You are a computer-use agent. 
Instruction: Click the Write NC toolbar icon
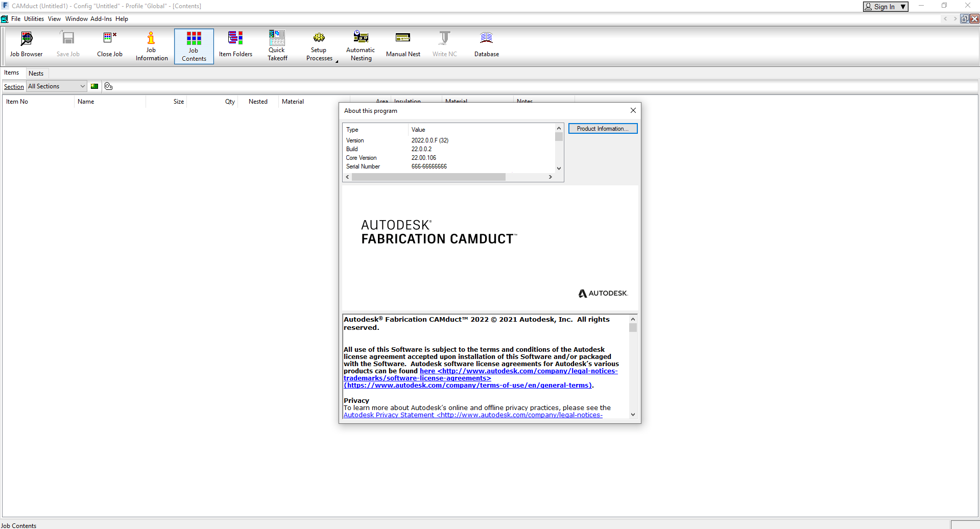[445, 44]
